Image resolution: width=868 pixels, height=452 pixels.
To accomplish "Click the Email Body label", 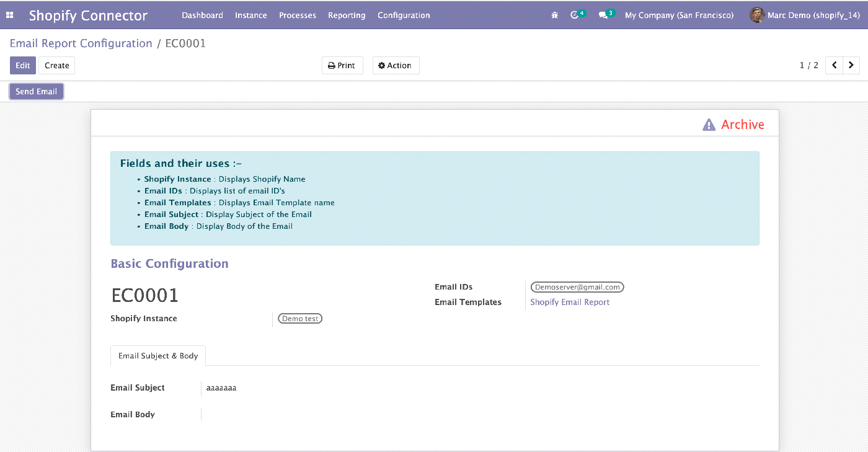I will 133,414.
